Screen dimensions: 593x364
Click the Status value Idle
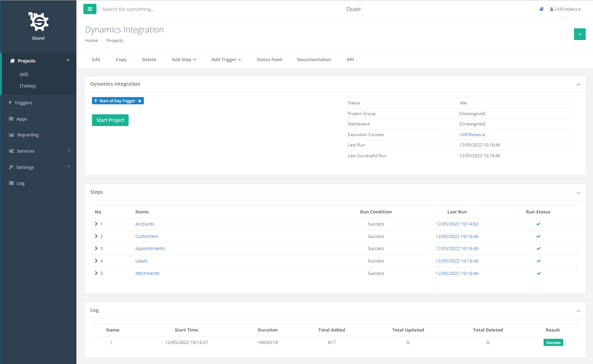tap(463, 103)
